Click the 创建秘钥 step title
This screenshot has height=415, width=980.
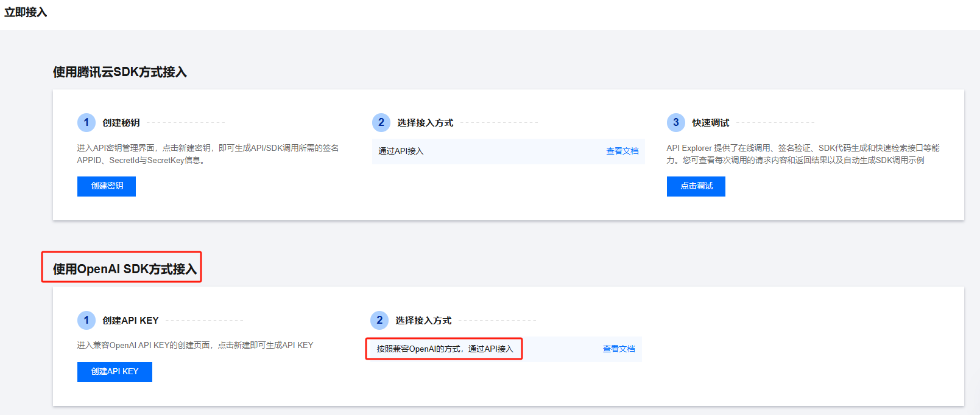(x=121, y=122)
